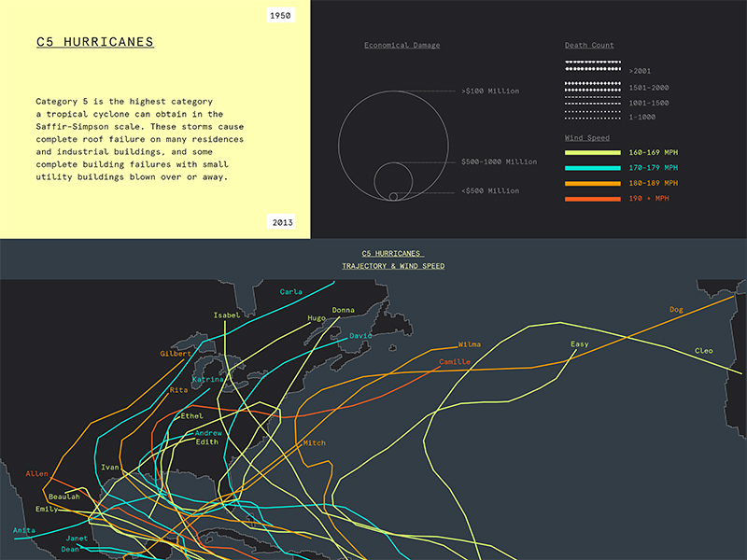Viewport: 747px width, 560px height.
Task: Click the >$100 Million damage label
Action: [490, 91]
